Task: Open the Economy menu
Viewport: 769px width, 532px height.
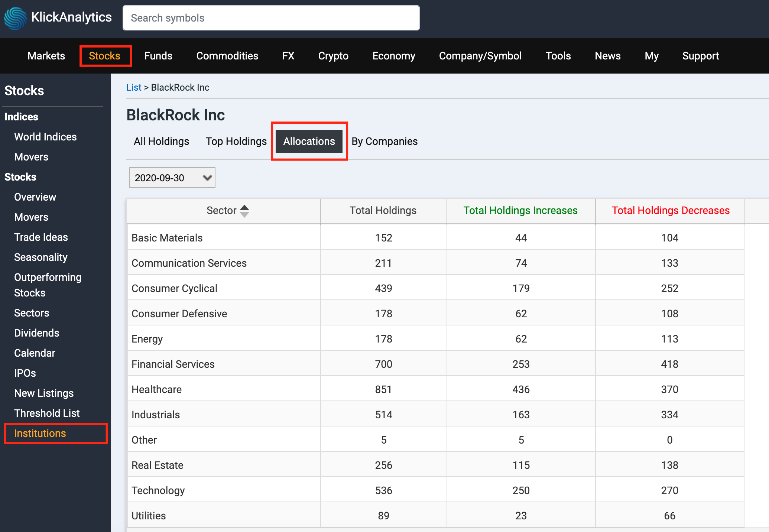Action: [394, 56]
